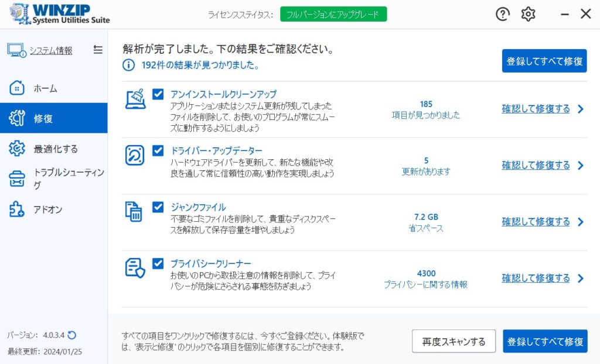600x364 pixels.
Task: Click the 修復 gear-wrench icon
Action: (x=17, y=118)
